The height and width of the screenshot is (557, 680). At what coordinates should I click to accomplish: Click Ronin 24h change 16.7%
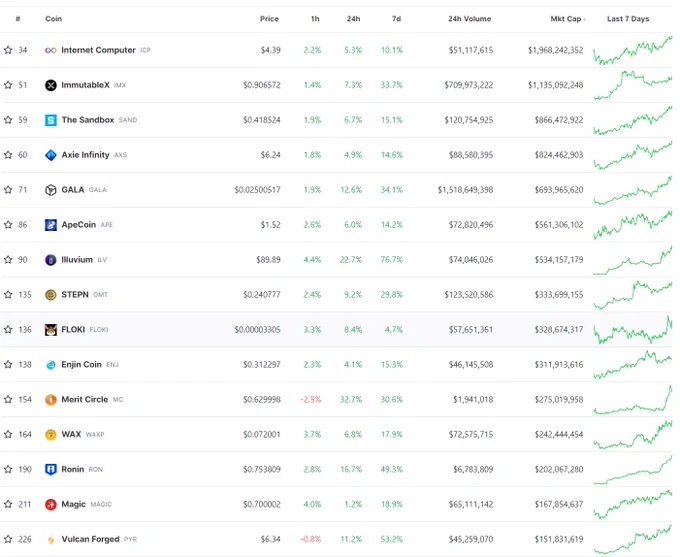[351, 469]
